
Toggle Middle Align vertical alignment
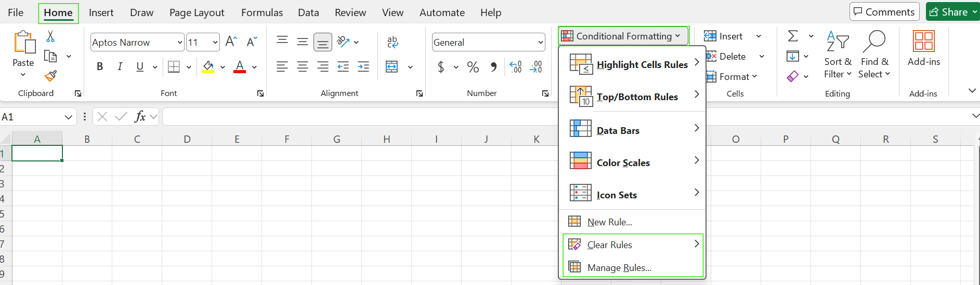pyautogui.click(x=303, y=42)
